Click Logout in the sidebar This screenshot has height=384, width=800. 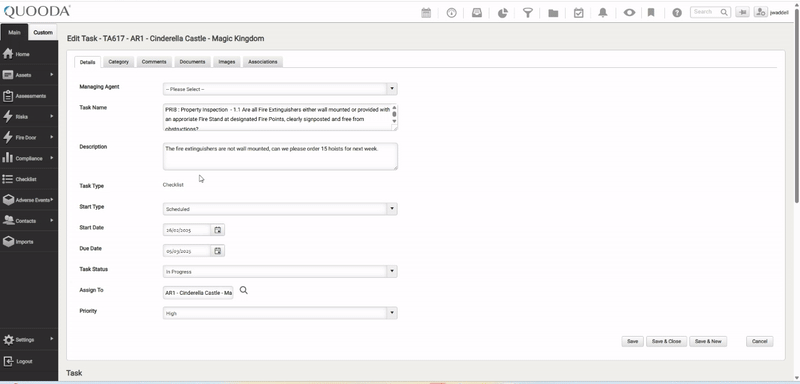29,361
